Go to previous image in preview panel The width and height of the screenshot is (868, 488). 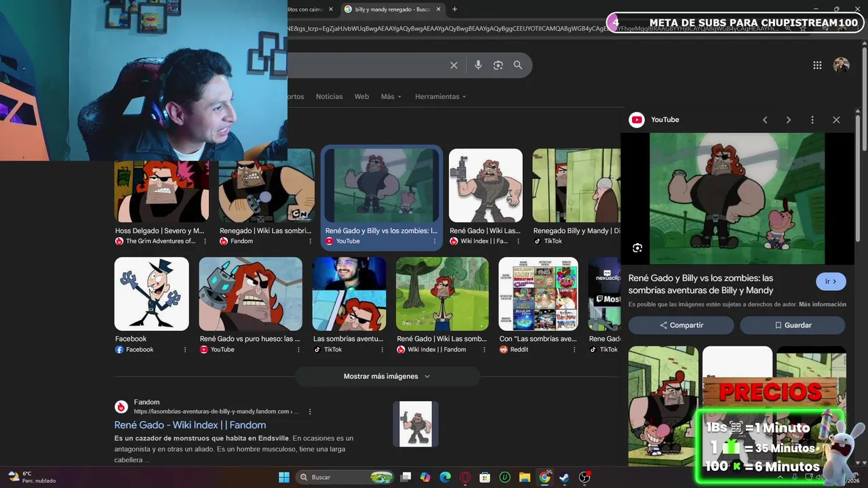click(765, 120)
